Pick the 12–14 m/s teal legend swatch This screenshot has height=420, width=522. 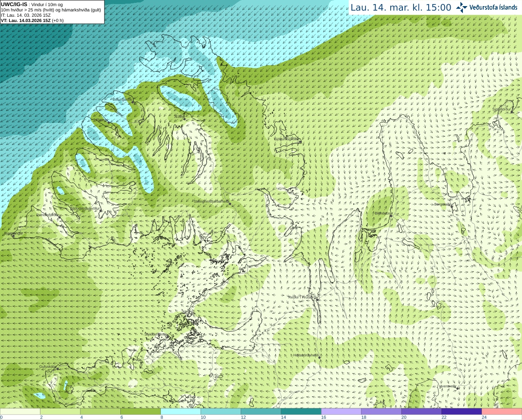click(261, 411)
